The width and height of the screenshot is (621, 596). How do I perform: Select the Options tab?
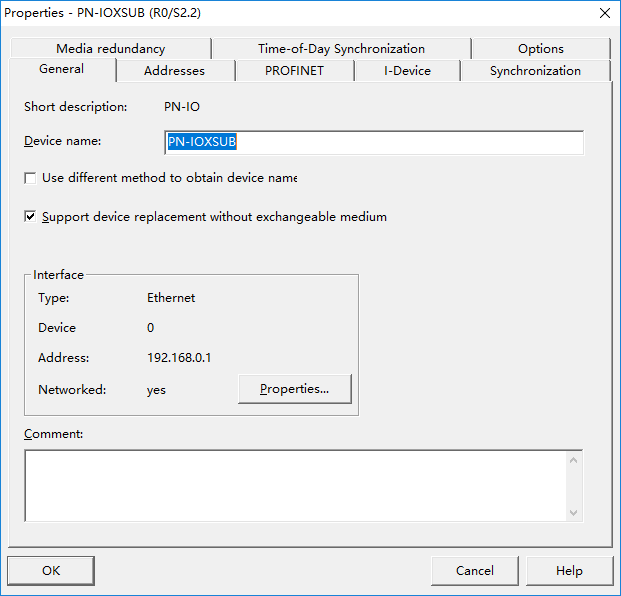(540, 49)
